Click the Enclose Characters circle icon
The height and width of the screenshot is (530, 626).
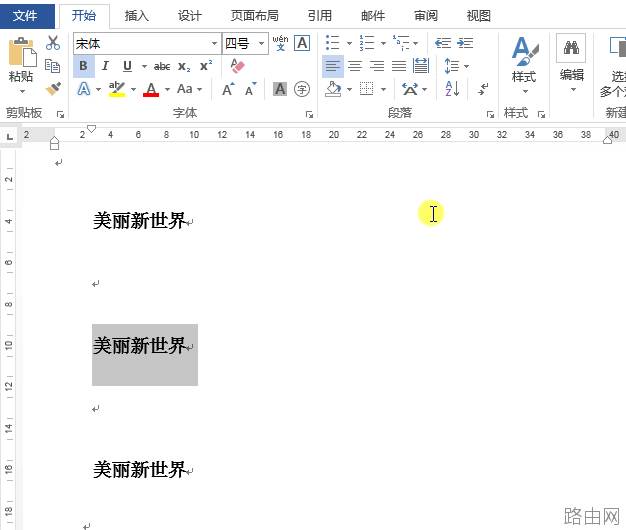302,89
